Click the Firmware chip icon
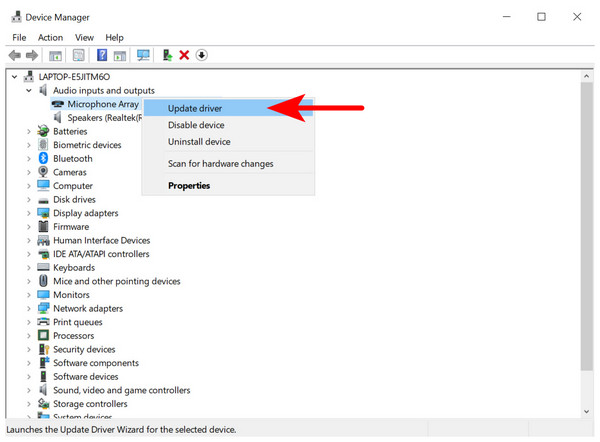The image size is (600, 442). pos(43,226)
